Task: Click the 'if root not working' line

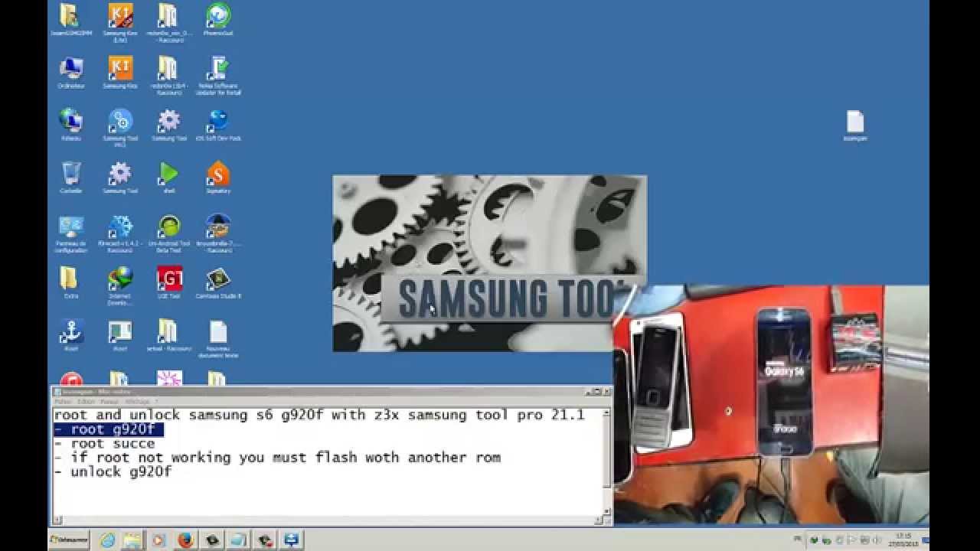Action: pos(277,458)
